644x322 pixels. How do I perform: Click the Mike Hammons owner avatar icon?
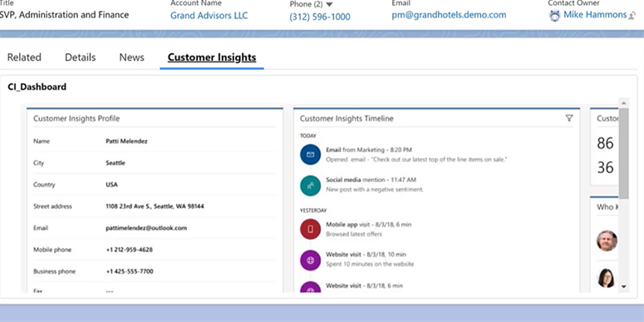pyautogui.click(x=555, y=16)
